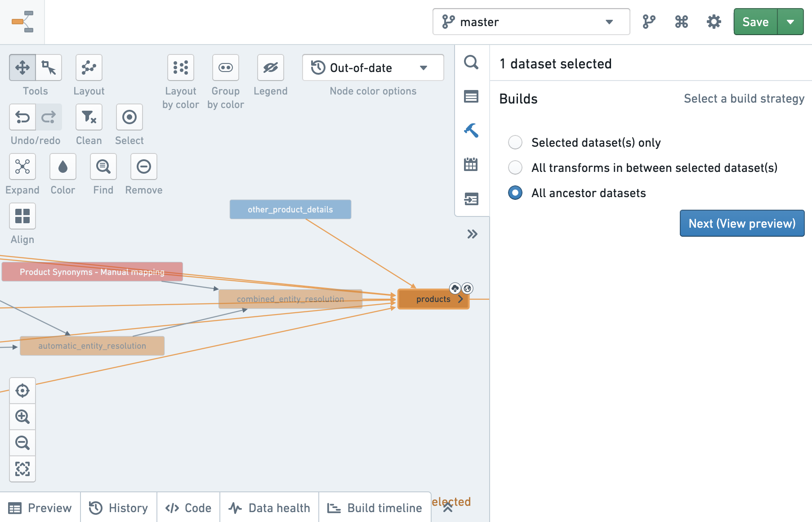Viewport: 812px width, 522px height.
Task: Click Layout by color icon
Action: point(181,67)
